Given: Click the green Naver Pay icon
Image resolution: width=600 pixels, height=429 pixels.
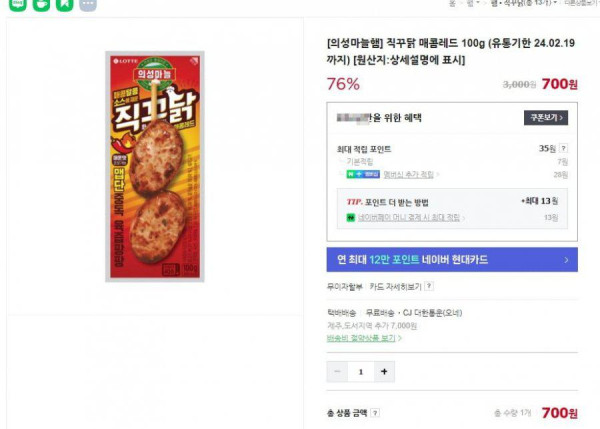Looking at the screenshot, I should [x=351, y=217].
